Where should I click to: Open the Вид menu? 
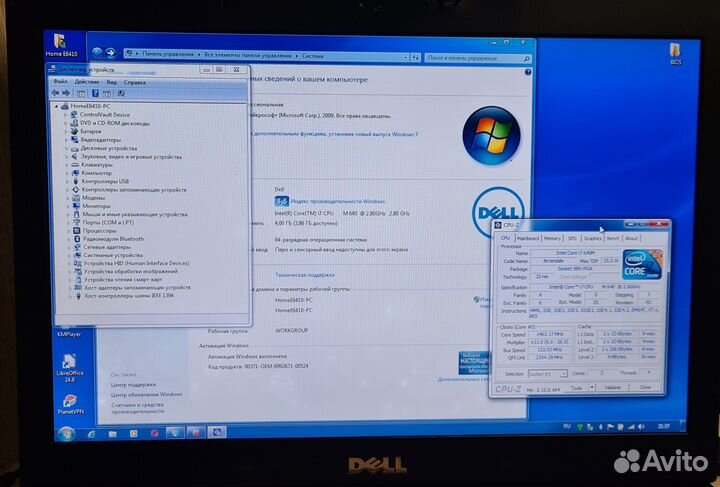point(111,82)
